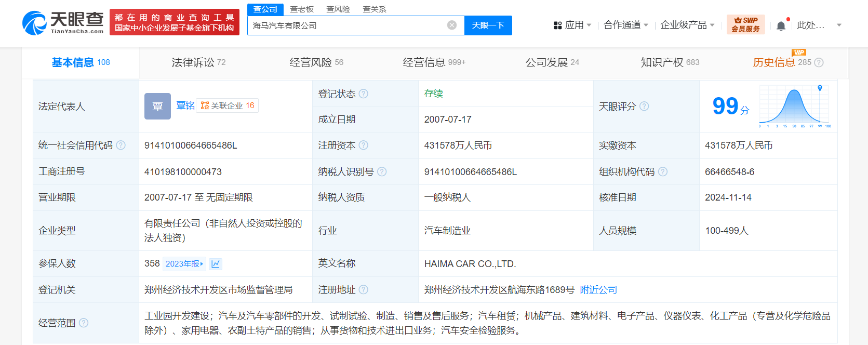Click help icon beside 经营范围
Screen dimensions: 868x345
pyautogui.click(x=84, y=323)
